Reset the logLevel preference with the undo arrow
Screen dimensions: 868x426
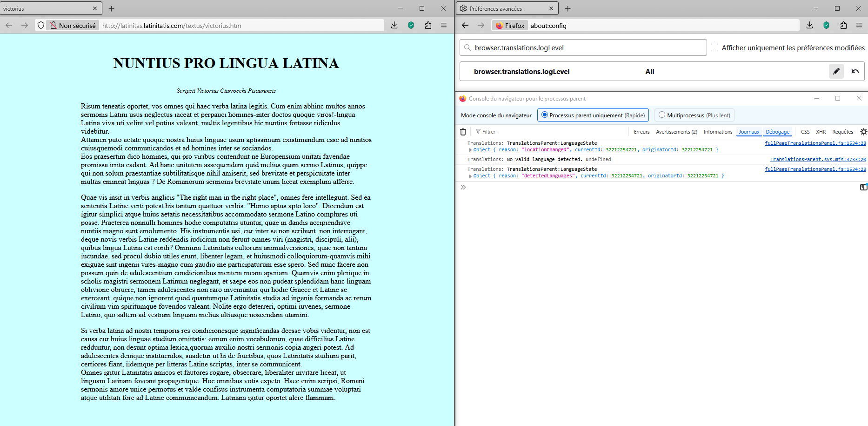(x=855, y=71)
